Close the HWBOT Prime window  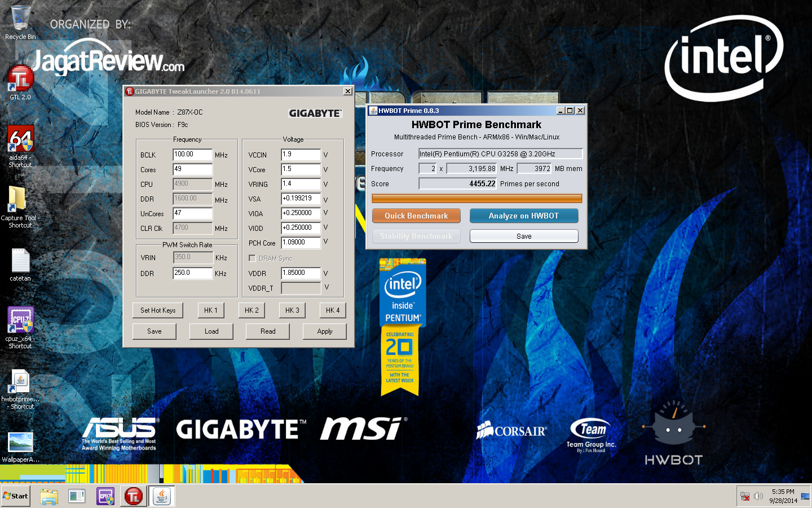pyautogui.click(x=580, y=111)
